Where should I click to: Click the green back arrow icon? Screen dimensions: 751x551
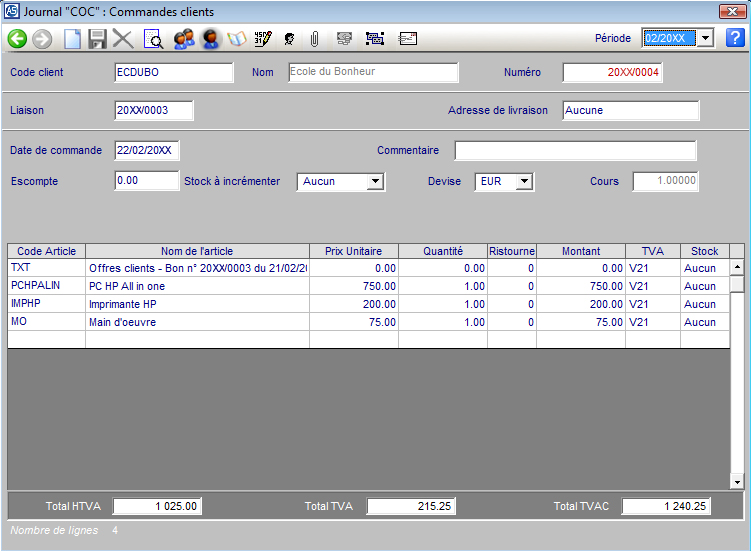17,39
